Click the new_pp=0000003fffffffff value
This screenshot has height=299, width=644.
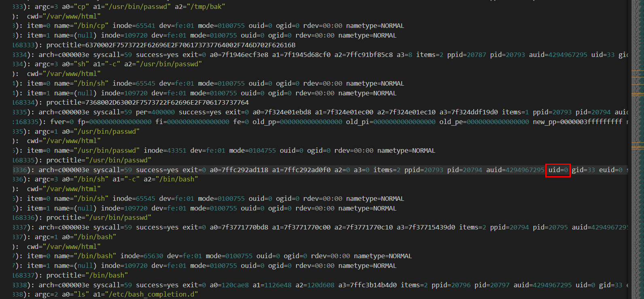click(x=578, y=122)
